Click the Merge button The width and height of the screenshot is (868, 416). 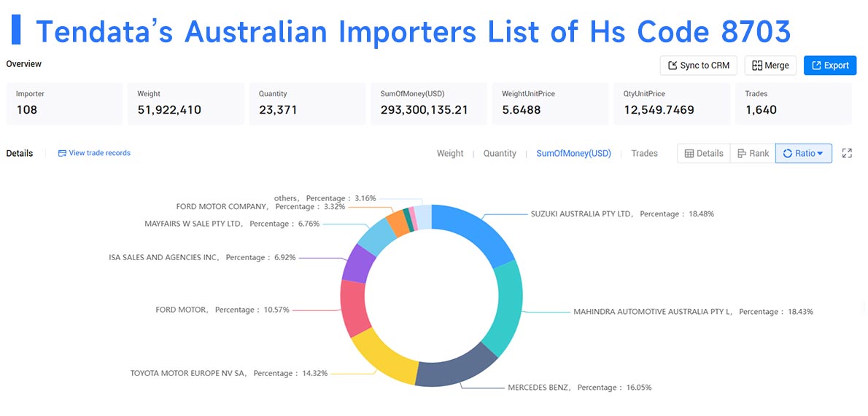(770, 66)
